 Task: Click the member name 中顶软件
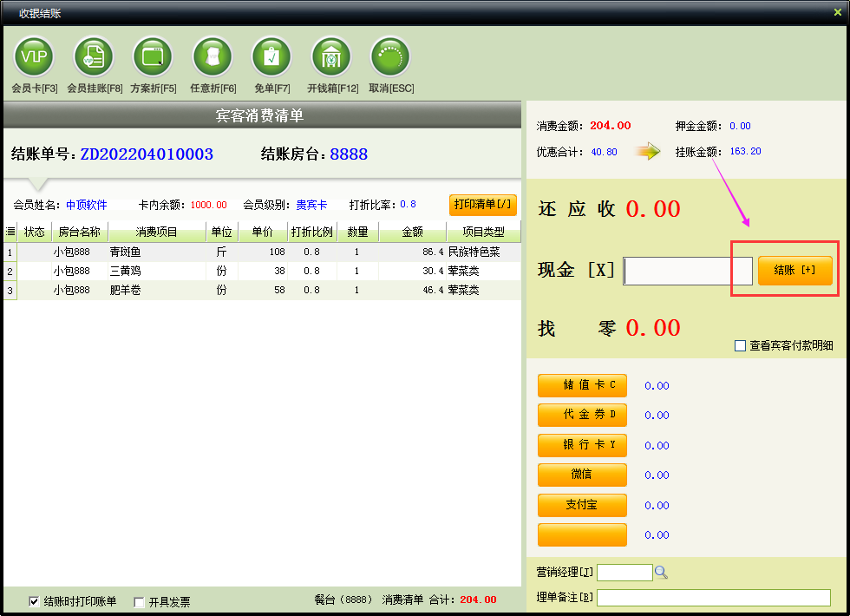[87, 205]
